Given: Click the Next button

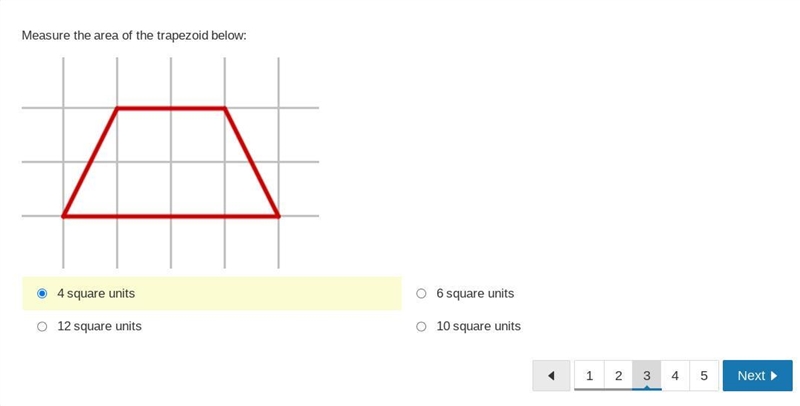Looking at the screenshot, I should coord(757,376).
